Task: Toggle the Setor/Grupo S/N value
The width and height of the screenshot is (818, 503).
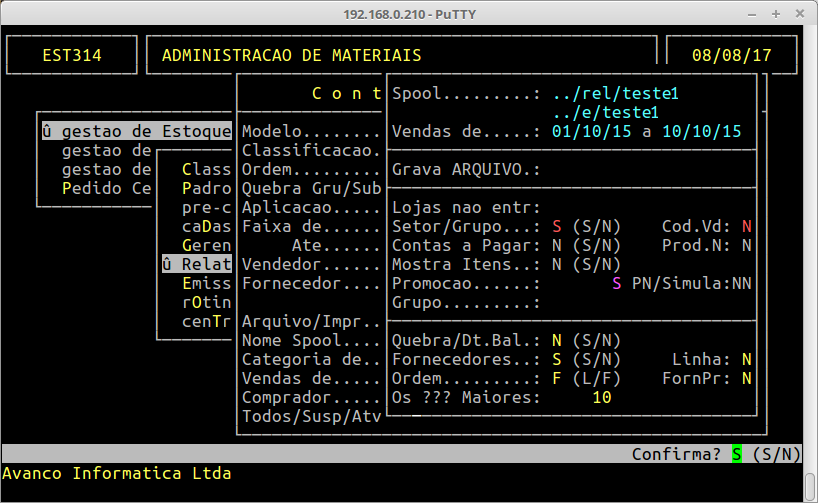Action: coord(557,227)
